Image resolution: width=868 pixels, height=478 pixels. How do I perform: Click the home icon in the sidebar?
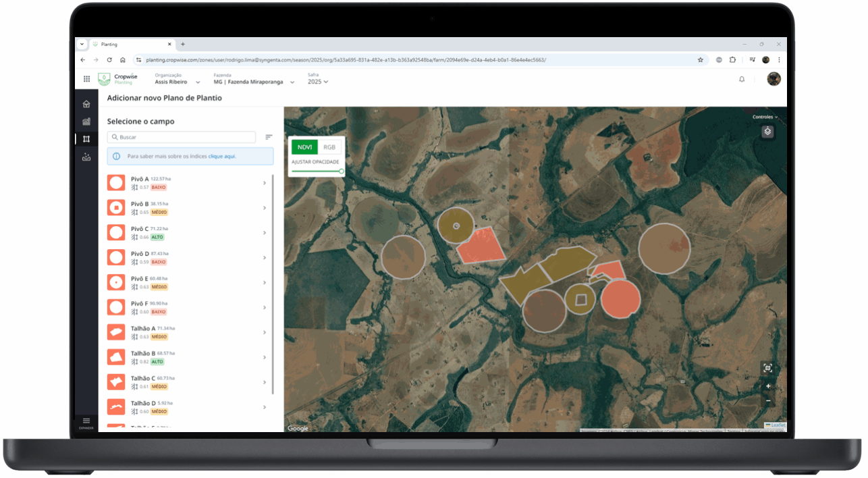click(x=86, y=104)
